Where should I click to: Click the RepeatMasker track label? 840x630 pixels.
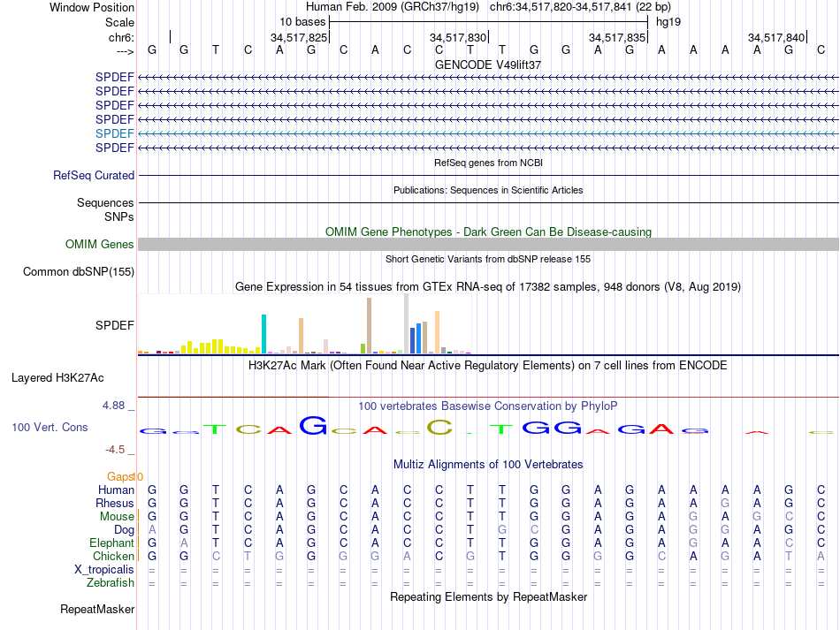(97, 609)
